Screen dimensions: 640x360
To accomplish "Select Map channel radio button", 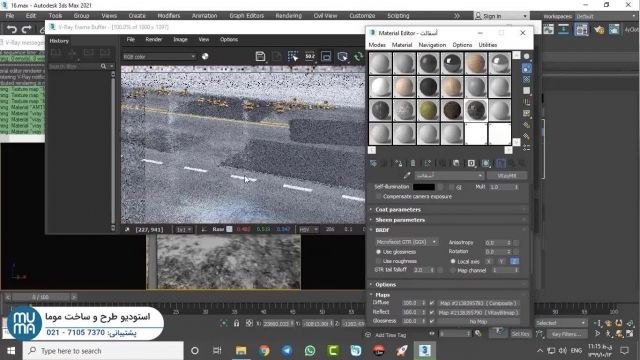I will 453,270.
